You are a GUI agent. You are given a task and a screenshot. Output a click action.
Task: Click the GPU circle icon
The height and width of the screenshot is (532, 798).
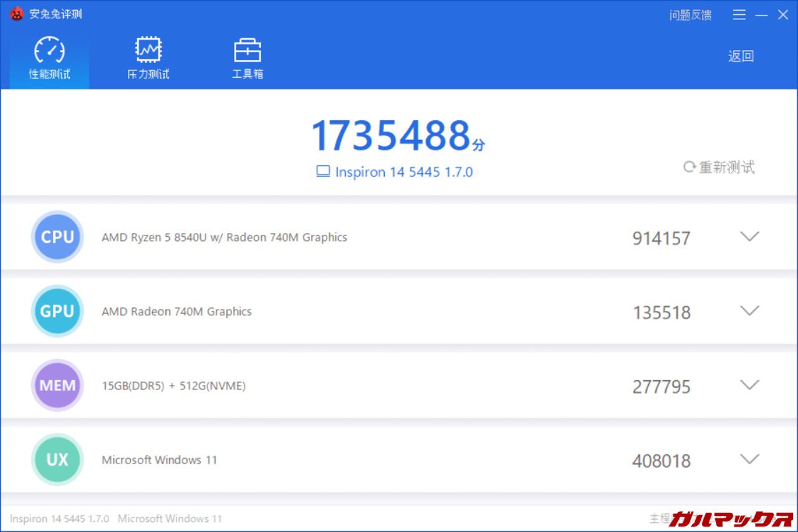pyautogui.click(x=57, y=311)
